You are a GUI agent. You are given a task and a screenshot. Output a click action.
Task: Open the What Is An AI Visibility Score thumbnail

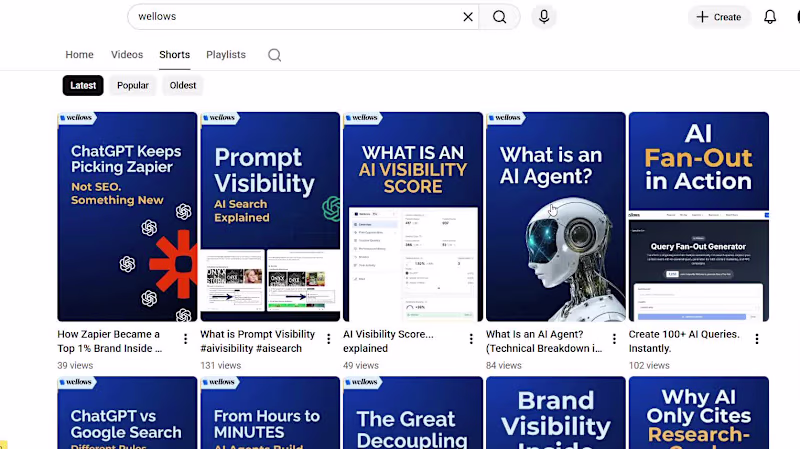tap(413, 217)
